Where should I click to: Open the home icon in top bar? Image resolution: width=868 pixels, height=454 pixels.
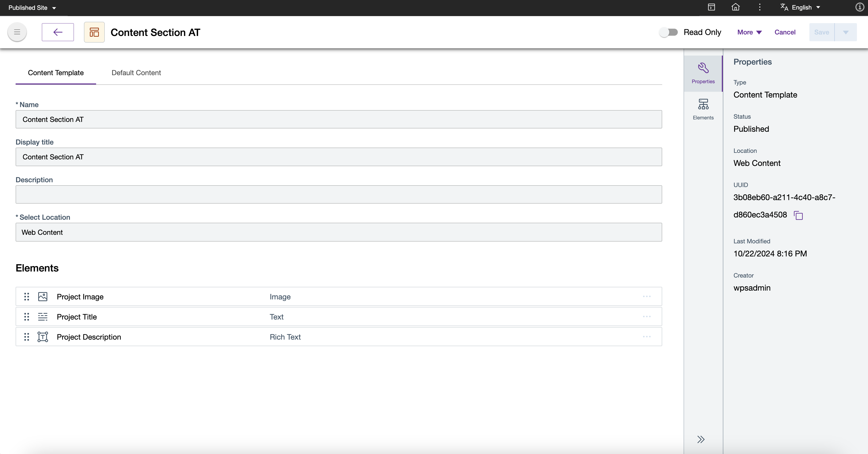pos(736,7)
